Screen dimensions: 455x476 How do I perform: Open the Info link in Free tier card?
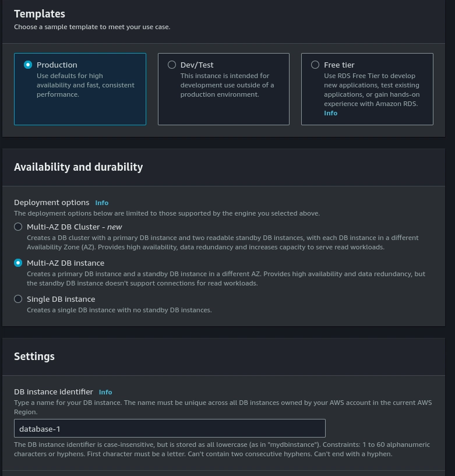[x=330, y=113]
